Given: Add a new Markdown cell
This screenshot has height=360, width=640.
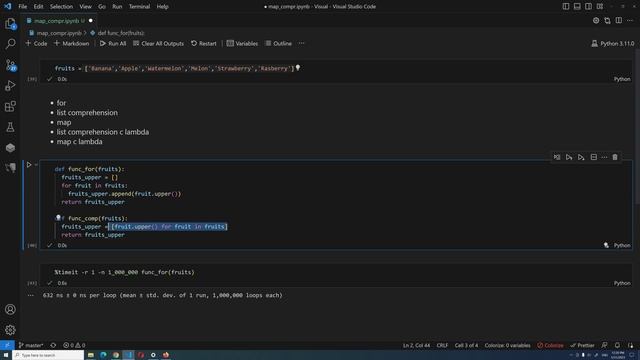Looking at the screenshot, I should tap(71, 43).
